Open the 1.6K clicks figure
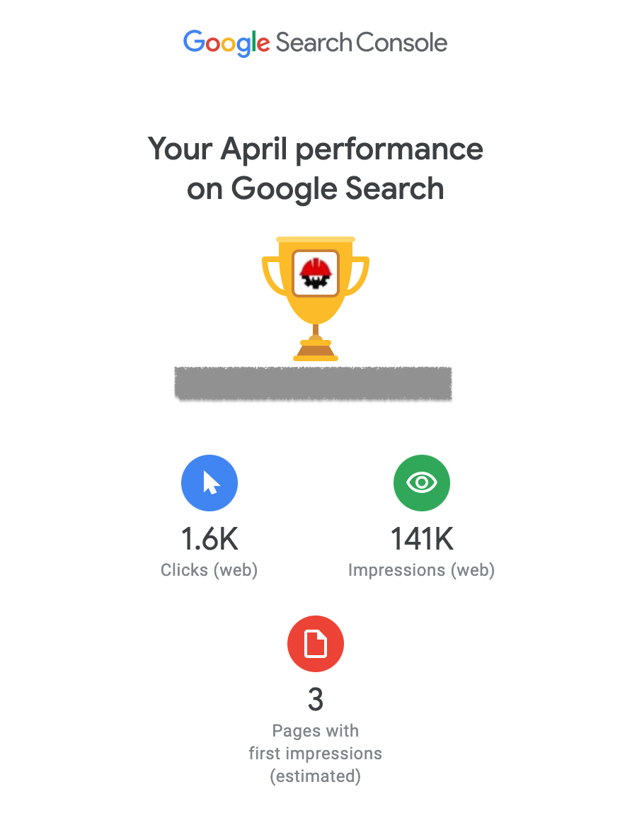This screenshot has width=637, height=840. tap(210, 540)
